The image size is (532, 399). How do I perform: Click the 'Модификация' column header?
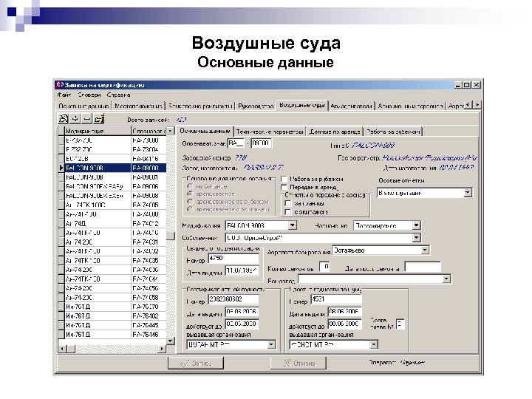pyautogui.click(x=98, y=131)
